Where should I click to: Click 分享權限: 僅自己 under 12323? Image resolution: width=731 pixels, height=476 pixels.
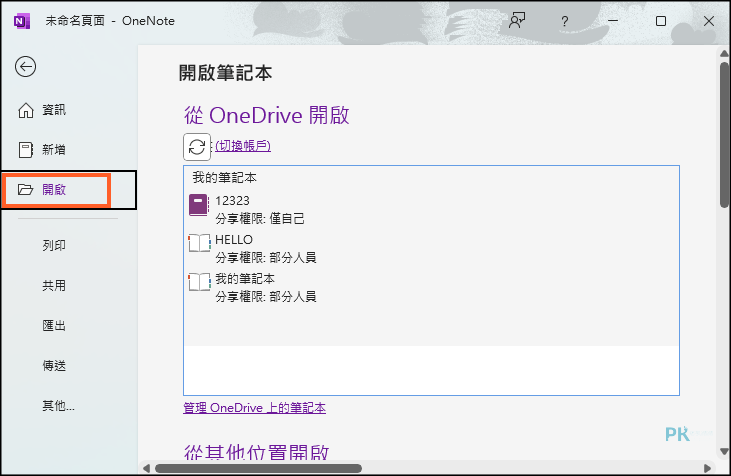click(260, 218)
